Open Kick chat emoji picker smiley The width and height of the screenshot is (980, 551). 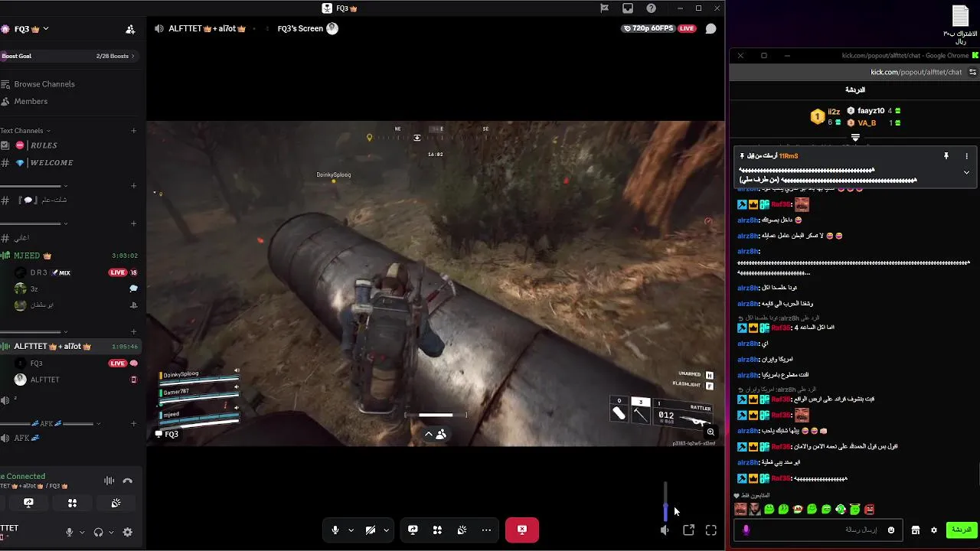point(891,530)
